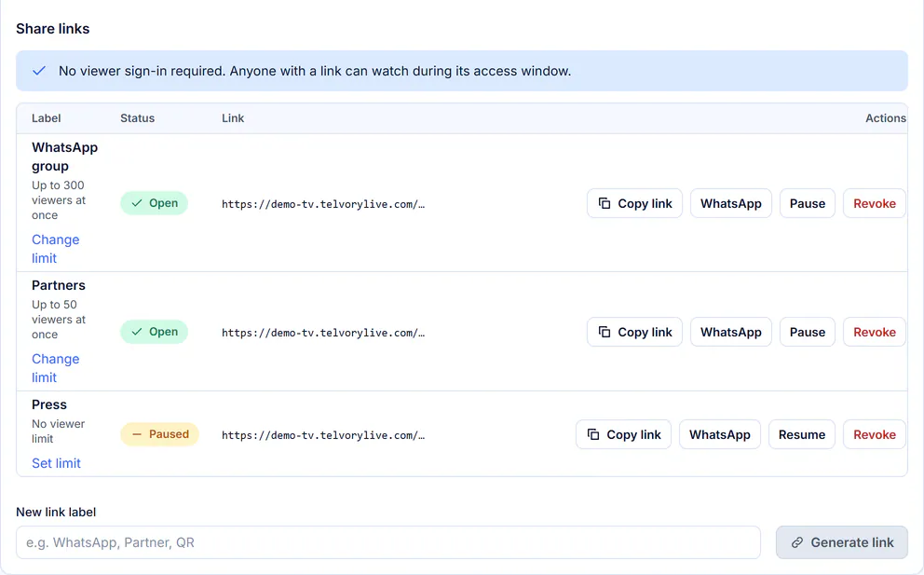Viewport: 924px width, 575px height.
Task: Click the chain icon on Generate link
Action: (x=796, y=542)
